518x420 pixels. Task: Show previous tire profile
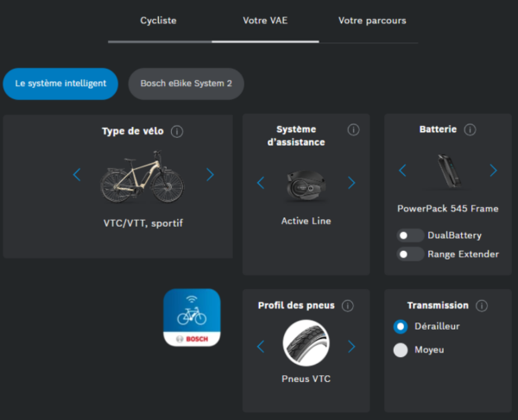point(261,347)
